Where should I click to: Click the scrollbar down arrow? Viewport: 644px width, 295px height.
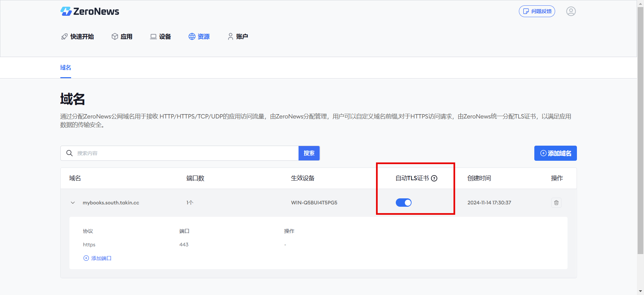coord(640,292)
